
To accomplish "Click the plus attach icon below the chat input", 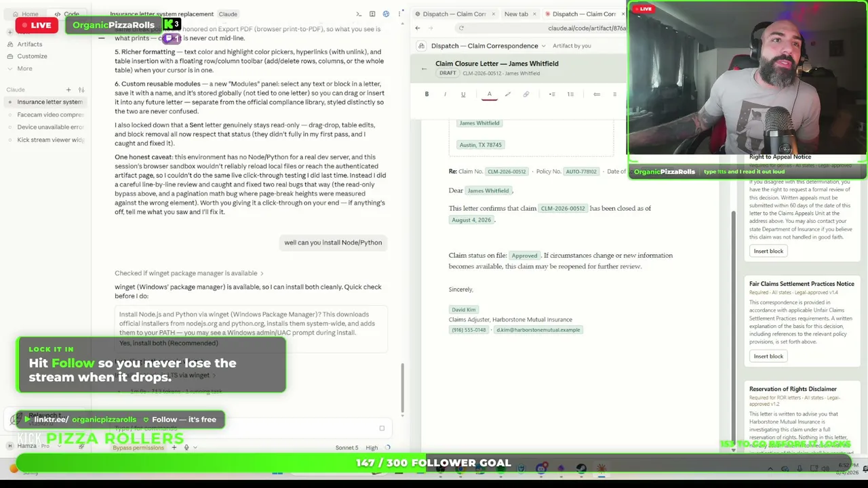I will coord(174,447).
